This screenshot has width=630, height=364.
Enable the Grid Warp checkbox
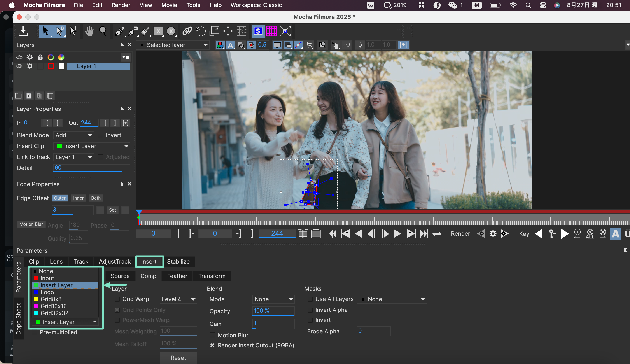point(117,299)
